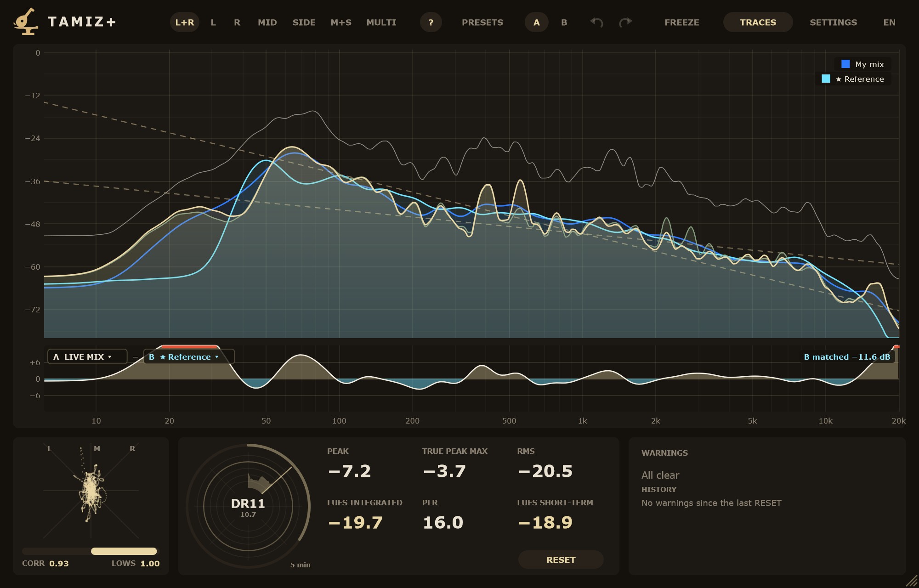Image resolution: width=919 pixels, height=588 pixels.
Task: Open the B Reference source dropdown
Action: pos(189,356)
